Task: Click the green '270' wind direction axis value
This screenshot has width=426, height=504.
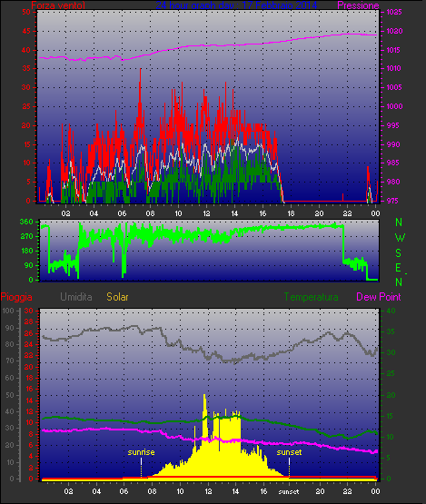Action: coord(26,237)
